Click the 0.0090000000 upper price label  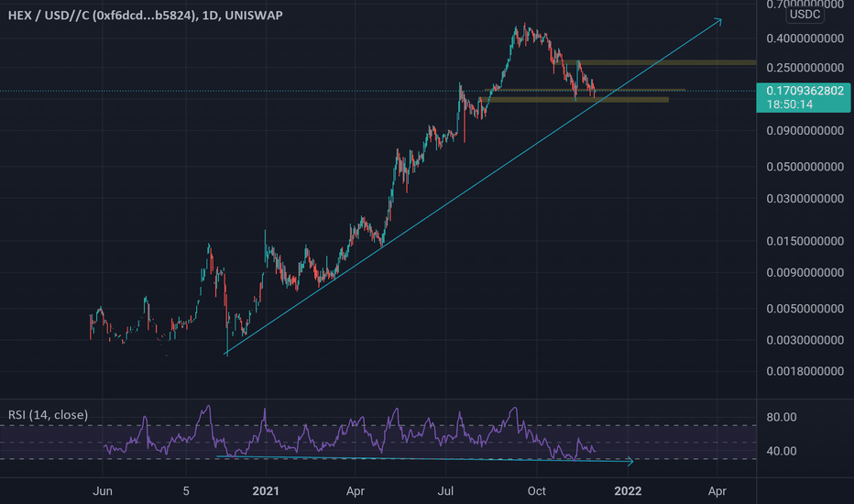click(805, 272)
